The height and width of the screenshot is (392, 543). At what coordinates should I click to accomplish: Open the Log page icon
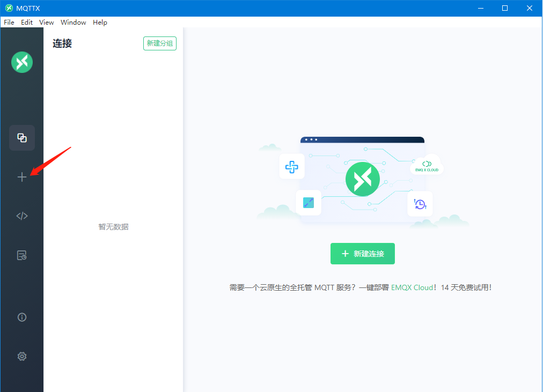point(22,255)
